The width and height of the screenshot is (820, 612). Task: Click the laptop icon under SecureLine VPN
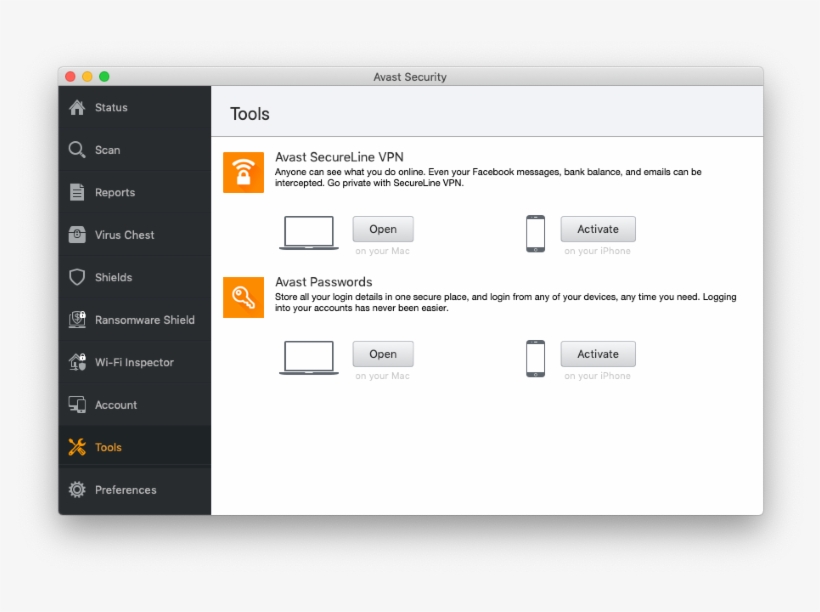click(x=308, y=231)
